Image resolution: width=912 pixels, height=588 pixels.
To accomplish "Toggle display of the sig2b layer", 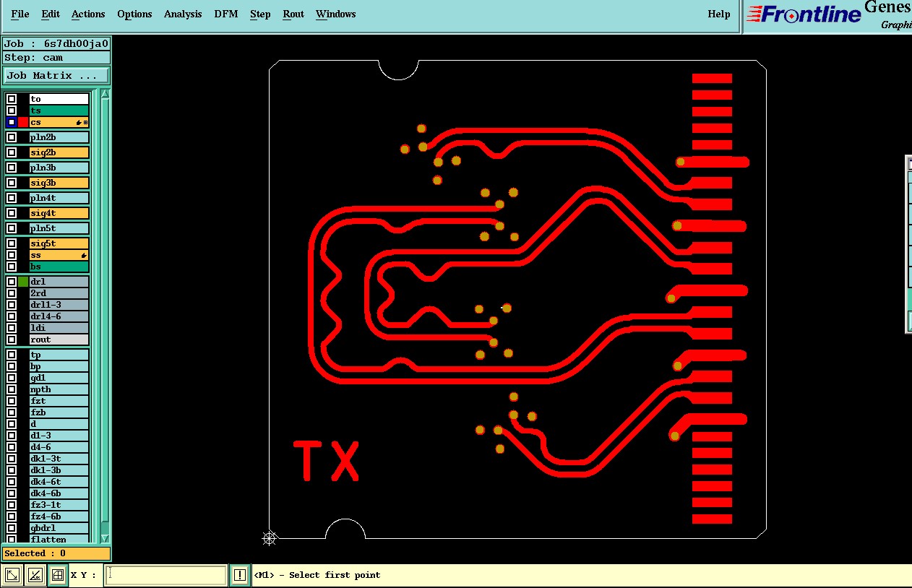I will click(12, 152).
